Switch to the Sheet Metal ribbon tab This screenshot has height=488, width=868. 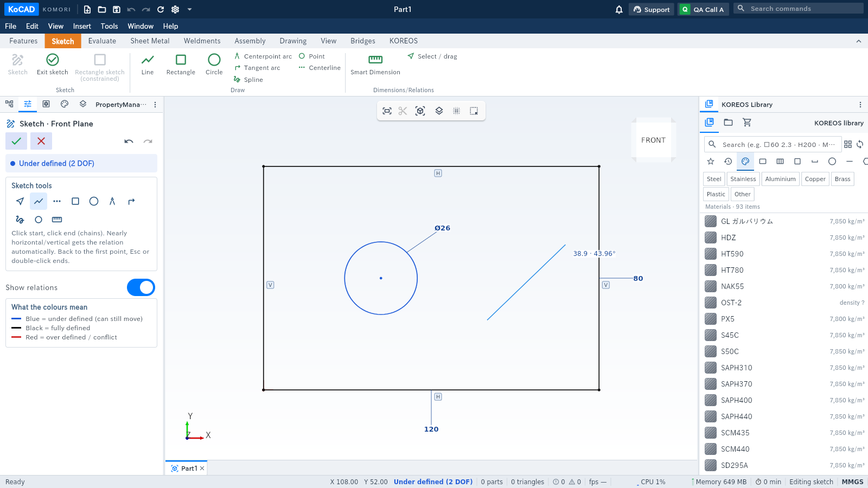coord(150,41)
